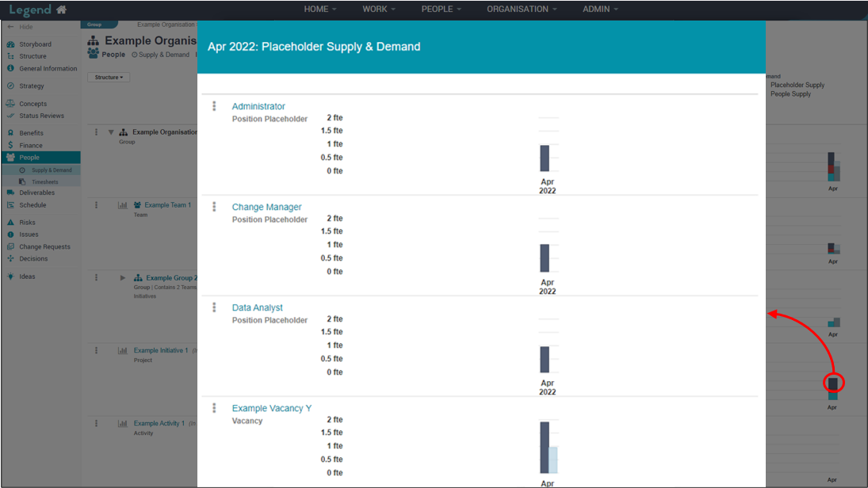Expand the Example Group 2 tree row
Viewport: 868px width, 488px height.
[x=123, y=278]
